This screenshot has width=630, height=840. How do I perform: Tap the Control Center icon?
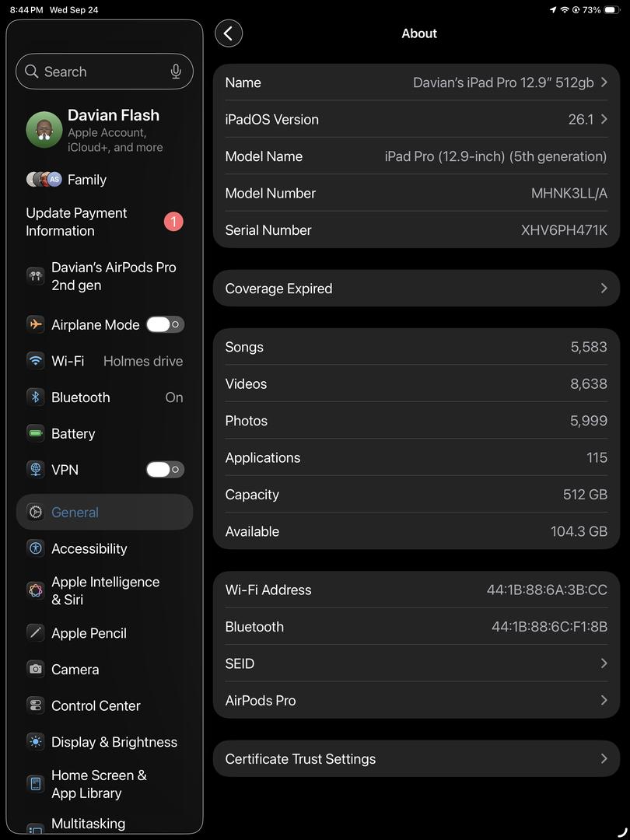point(35,705)
